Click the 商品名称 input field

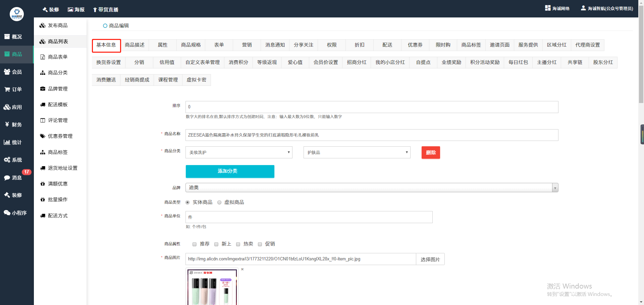[372, 135]
